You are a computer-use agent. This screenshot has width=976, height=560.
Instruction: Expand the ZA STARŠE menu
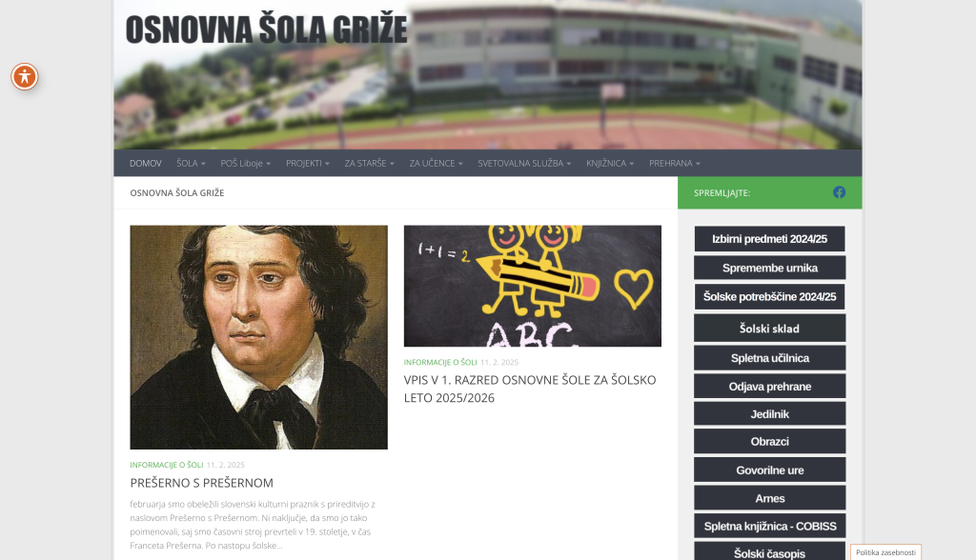369,163
